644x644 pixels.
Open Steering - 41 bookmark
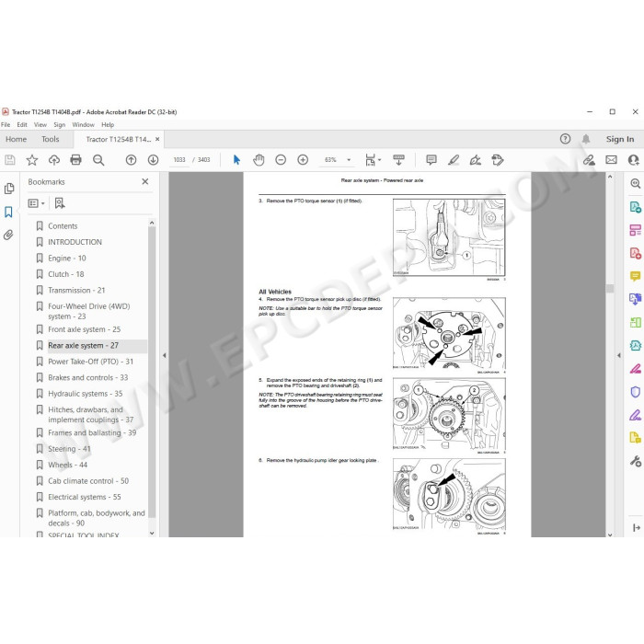pyautogui.click(x=69, y=449)
